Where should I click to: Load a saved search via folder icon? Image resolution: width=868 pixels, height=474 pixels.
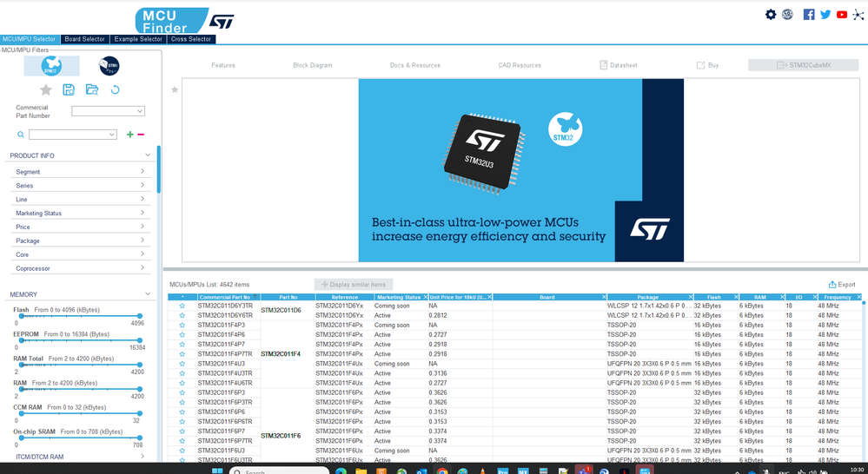coord(92,89)
